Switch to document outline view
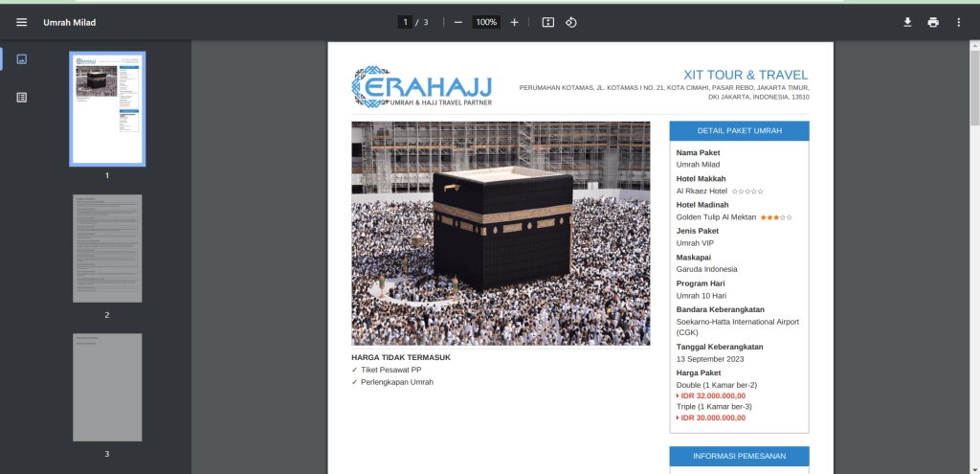This screenshot has width=980, height=474. click(x=22, y=97)
